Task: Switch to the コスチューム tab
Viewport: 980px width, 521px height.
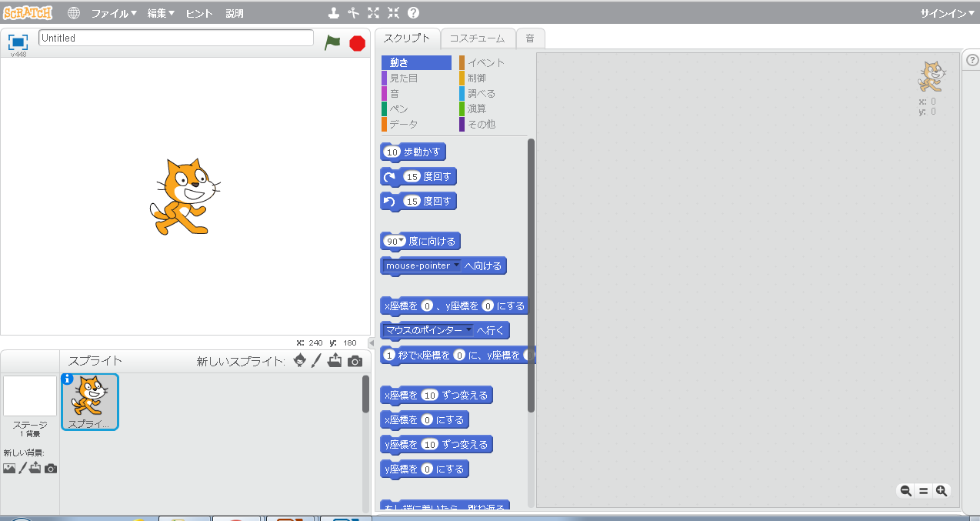Action: [478, 38]
